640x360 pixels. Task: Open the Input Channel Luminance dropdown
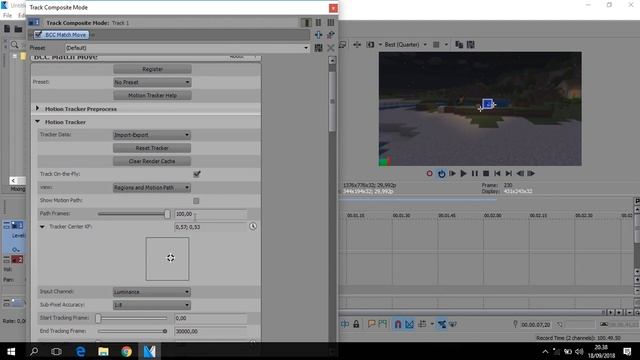152,292
